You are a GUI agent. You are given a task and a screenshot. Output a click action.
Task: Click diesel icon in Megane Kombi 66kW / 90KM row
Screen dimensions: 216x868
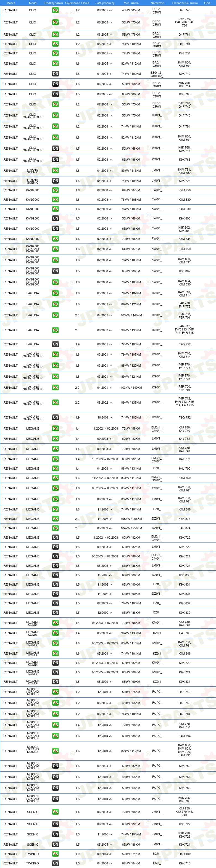point(55,681)
